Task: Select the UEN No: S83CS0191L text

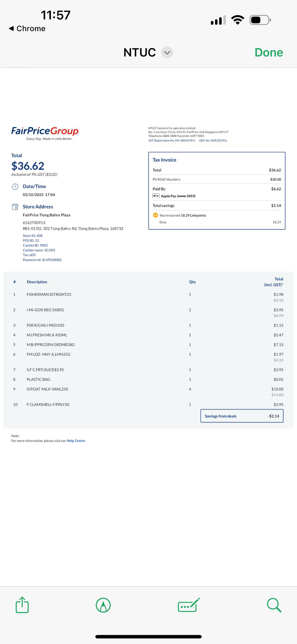Action: tap(213, 141)
